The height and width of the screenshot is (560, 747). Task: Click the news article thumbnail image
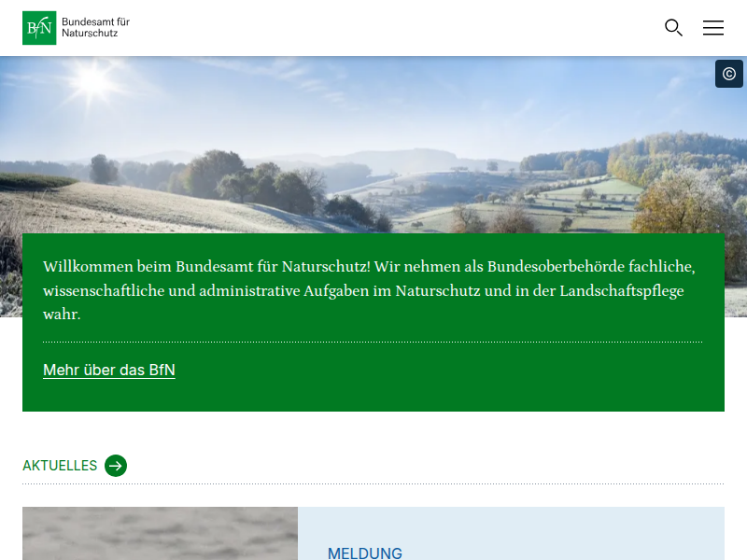[160, 534]
